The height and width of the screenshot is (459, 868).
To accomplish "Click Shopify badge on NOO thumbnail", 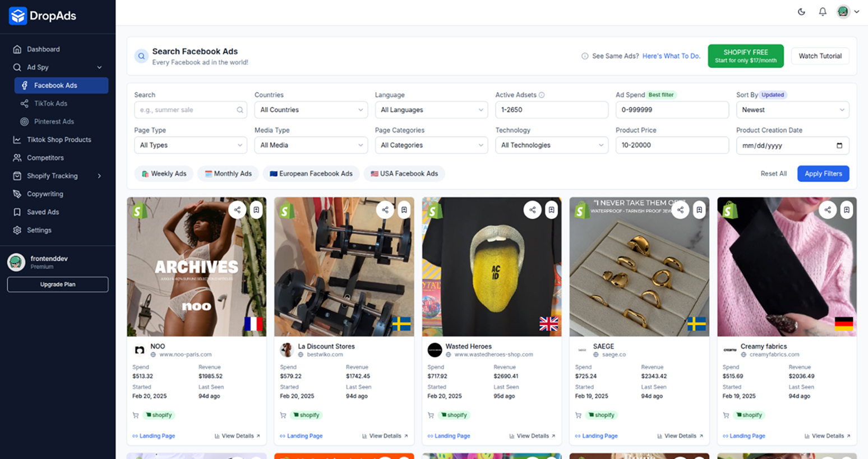I will (140, 210).
